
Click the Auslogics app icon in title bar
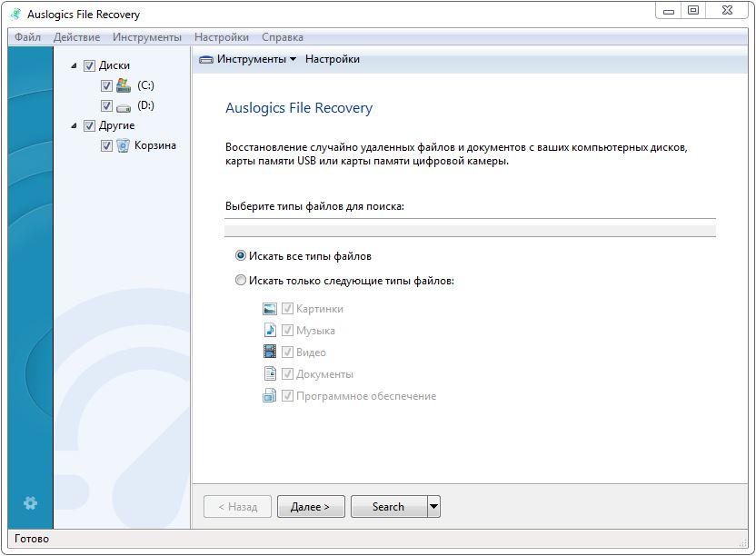pos(16,14)
